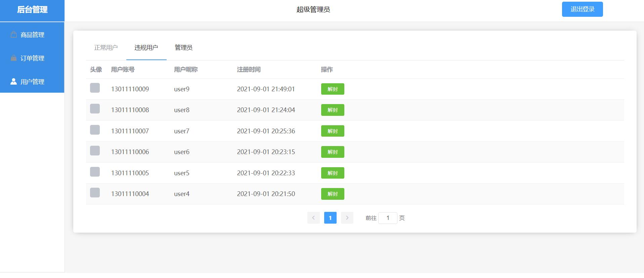
Task: Click nickname user5
Action: [x=182, y=173]
